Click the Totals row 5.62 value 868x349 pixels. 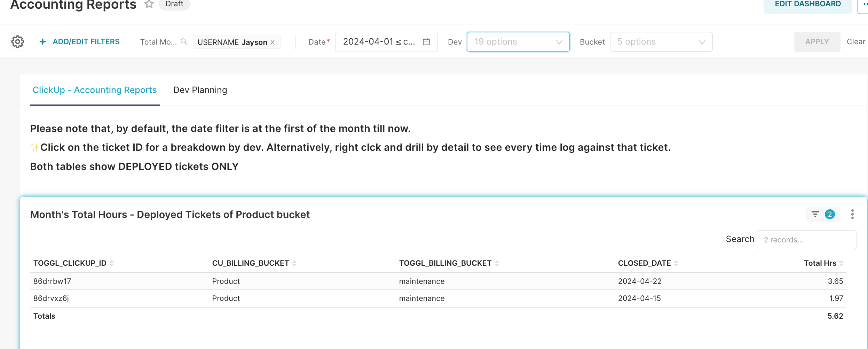(835, 316)
